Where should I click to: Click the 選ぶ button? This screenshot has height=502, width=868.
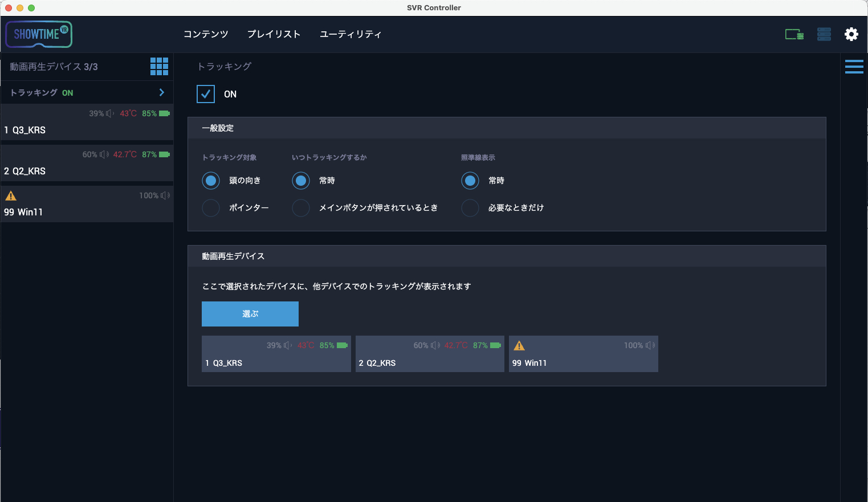point(250,314)
